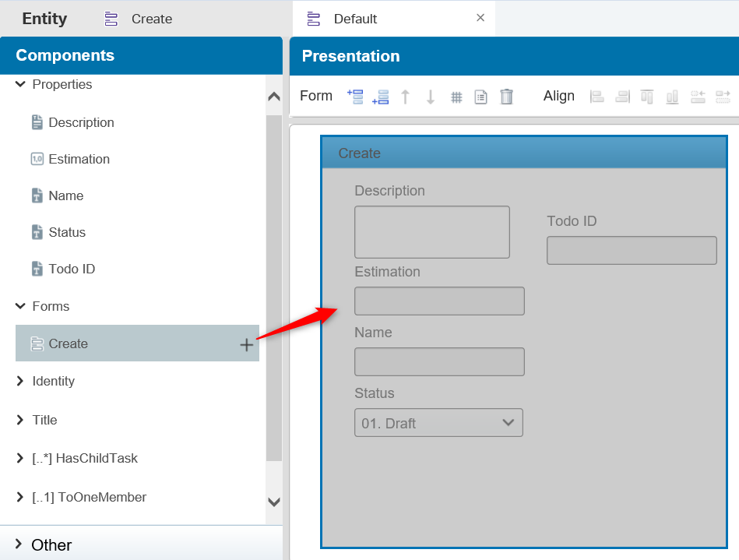Click the trash delete icon

click(x=507, y=97)
